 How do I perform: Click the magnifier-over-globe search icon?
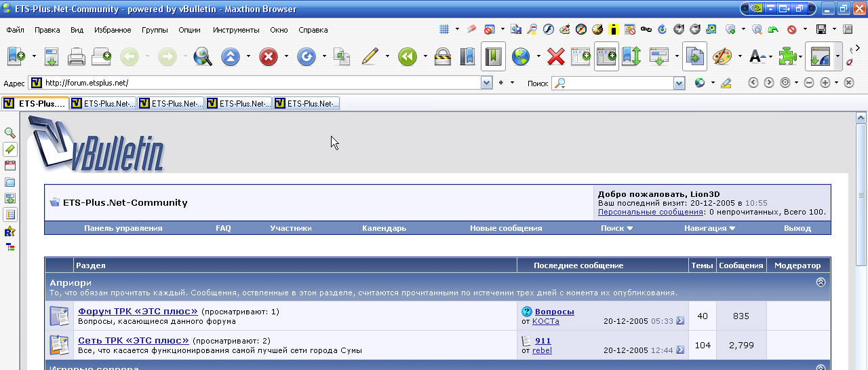click(202, 57)
